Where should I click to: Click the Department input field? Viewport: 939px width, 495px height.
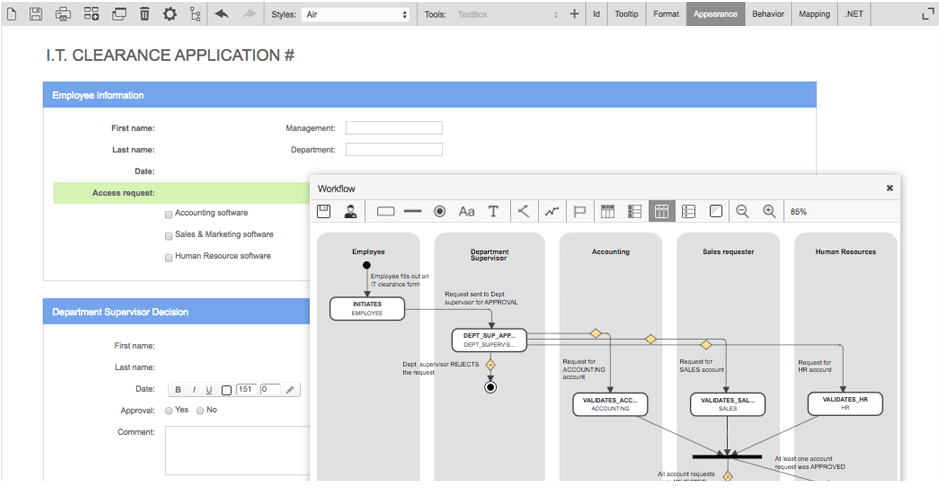(394, 149)
